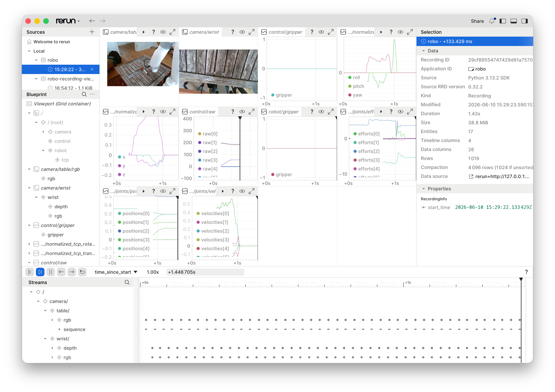Add new source with plus icon
The height and width of the screenshot is (392, 555).
(x=92, y=32)
